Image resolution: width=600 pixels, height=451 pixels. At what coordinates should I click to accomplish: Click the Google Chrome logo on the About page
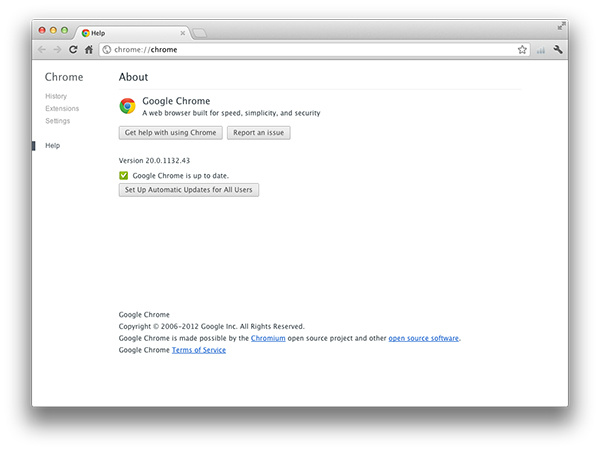coord(127,106)
